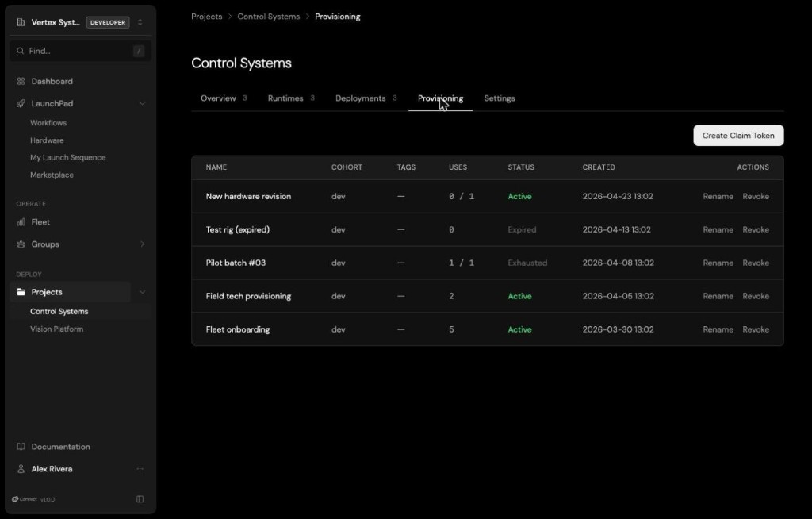
Task: Go to Control Systems breadcrumb
Action: tap(268, 17)
